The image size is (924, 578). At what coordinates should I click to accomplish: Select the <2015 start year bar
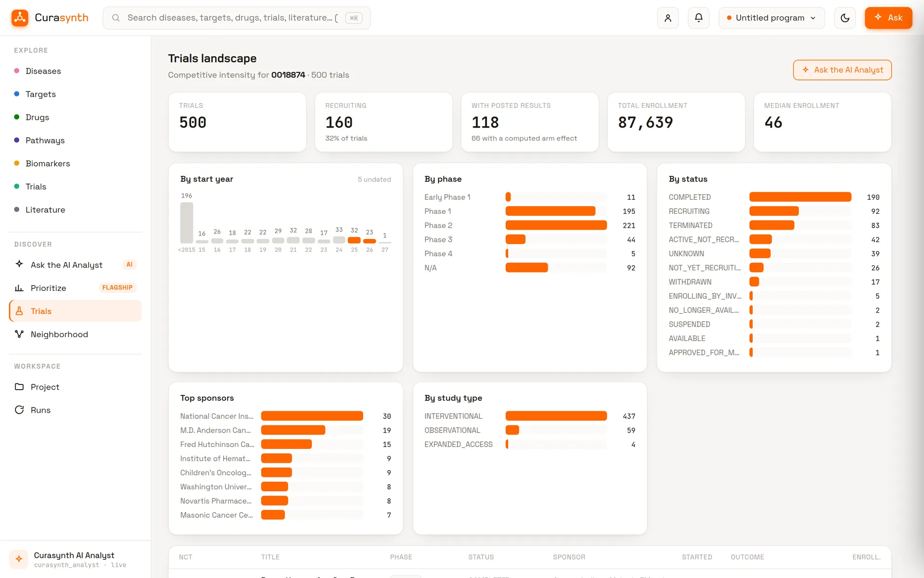(187, 223)
